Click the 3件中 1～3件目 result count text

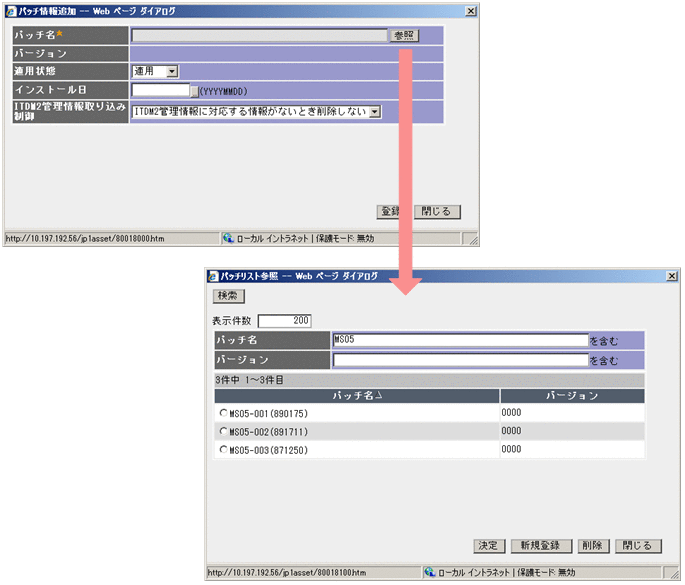coord(249,380)
